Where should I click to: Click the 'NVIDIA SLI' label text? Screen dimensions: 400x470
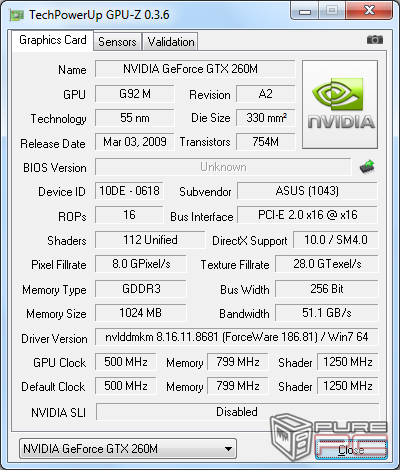tap(59, 413)
